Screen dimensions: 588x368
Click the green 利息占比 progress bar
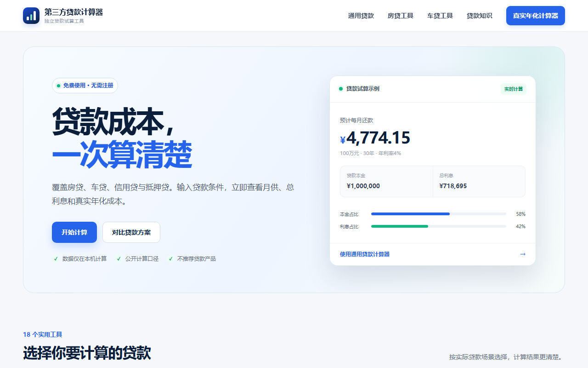[400, 226]
